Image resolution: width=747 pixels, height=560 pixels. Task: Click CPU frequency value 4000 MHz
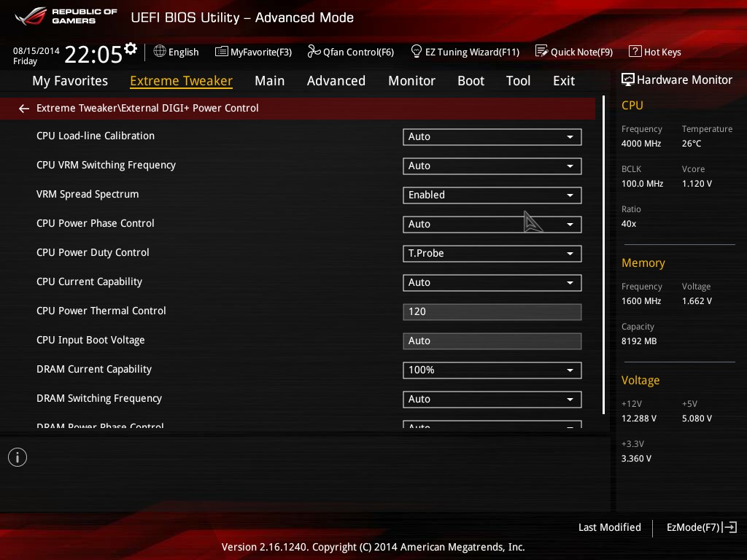coord(640,144)
